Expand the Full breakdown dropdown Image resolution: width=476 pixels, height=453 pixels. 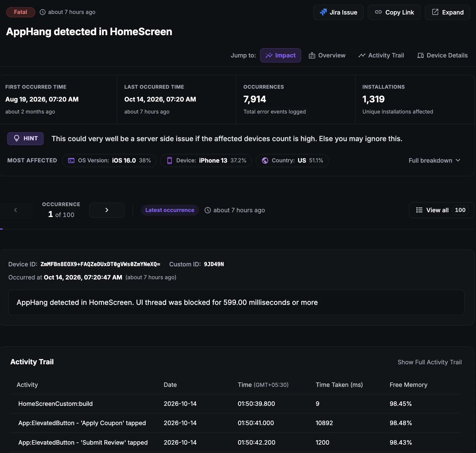click(x=434, y=160)
